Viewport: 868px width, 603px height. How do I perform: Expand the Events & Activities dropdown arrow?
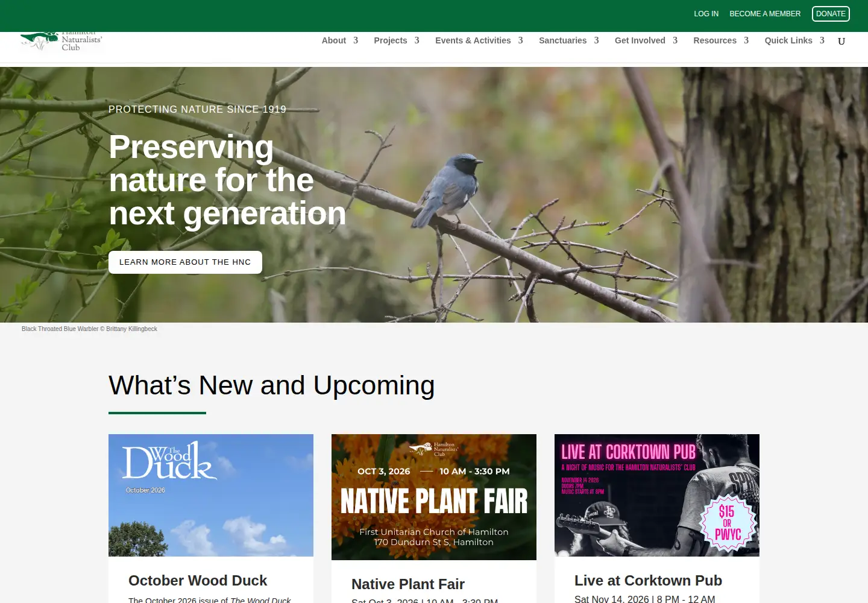point(520,40)
